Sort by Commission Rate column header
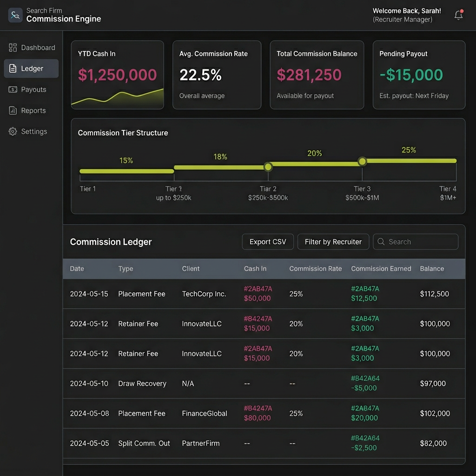 pyautogui.click(x=316, y=269)
